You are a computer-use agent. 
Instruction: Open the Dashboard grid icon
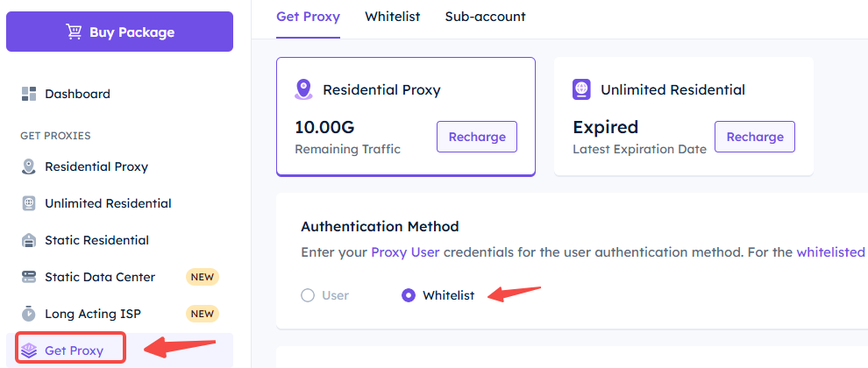[x=29, y=94]
